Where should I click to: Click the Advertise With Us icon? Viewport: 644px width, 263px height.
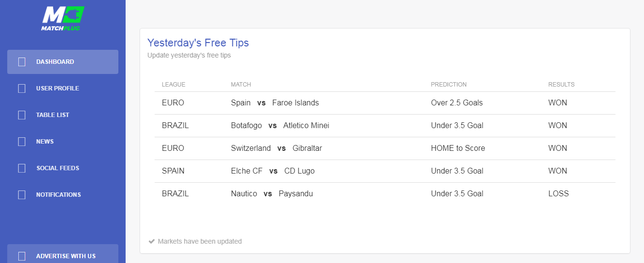(x=22, y=256)
